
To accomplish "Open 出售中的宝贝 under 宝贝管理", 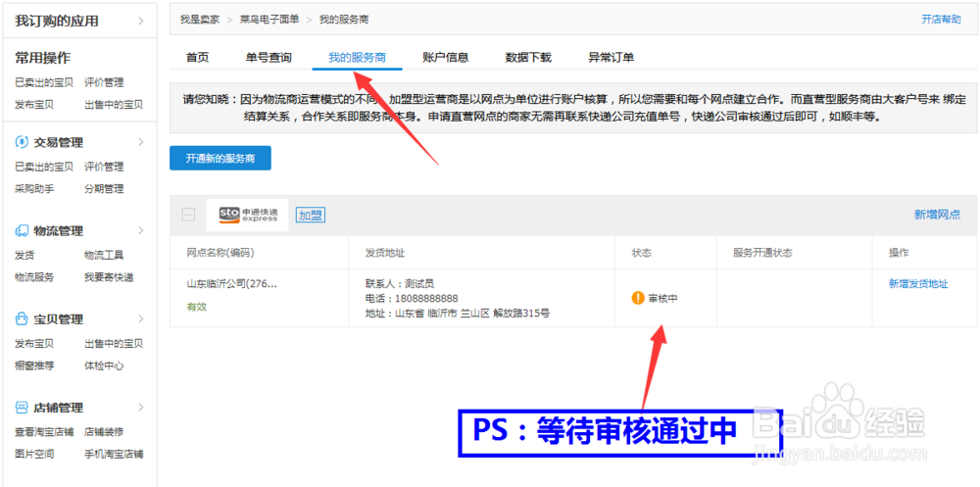I will coord(114,344).
